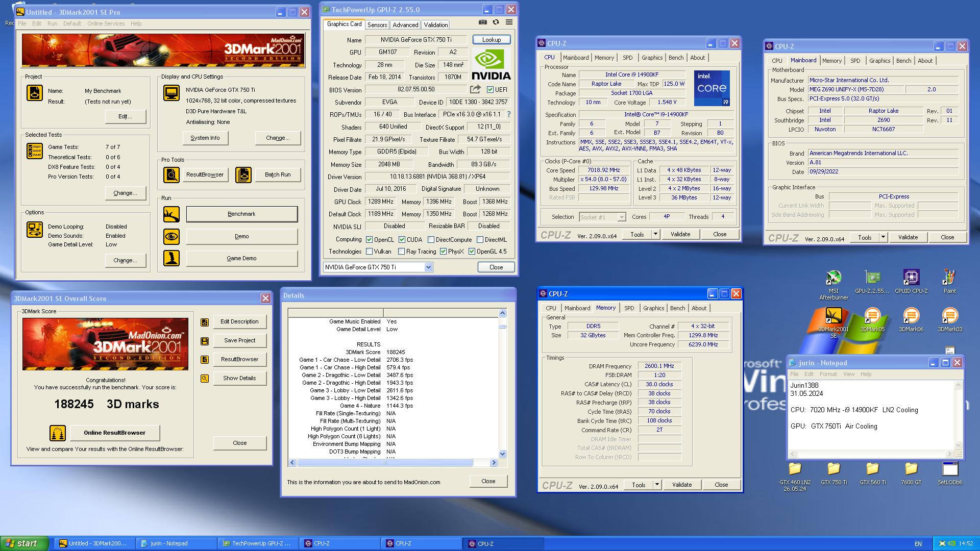
Task: Click the 3DMark Benchmark run icon
Action: click(x=171, y=214)
